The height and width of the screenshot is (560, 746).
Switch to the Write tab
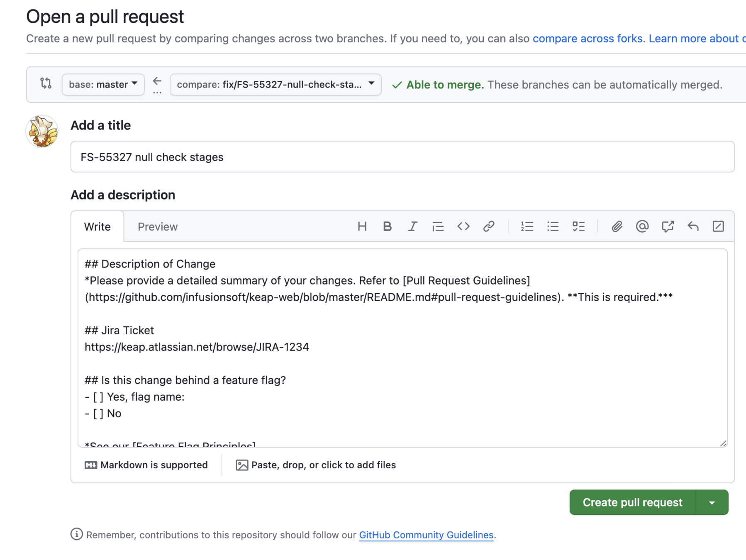[x=97, y=227]
